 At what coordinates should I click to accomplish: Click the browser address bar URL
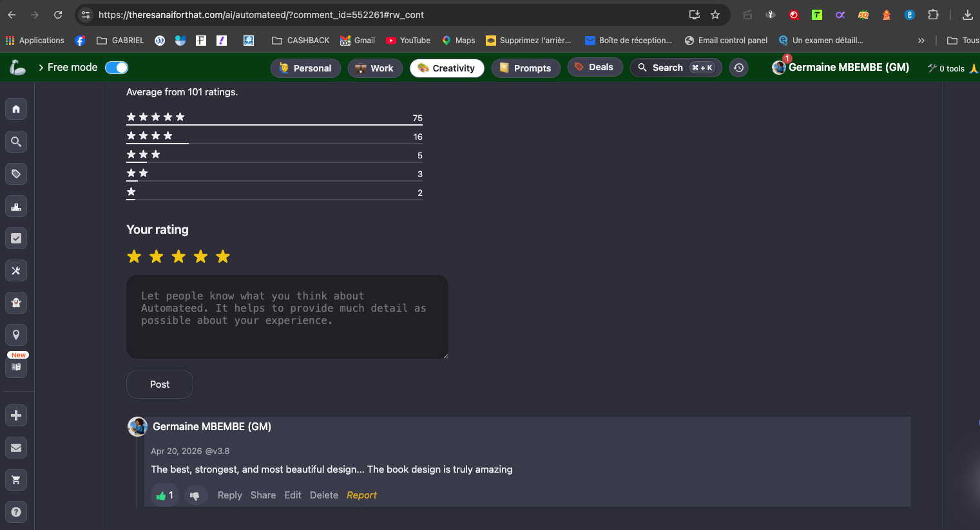point(261,14)
